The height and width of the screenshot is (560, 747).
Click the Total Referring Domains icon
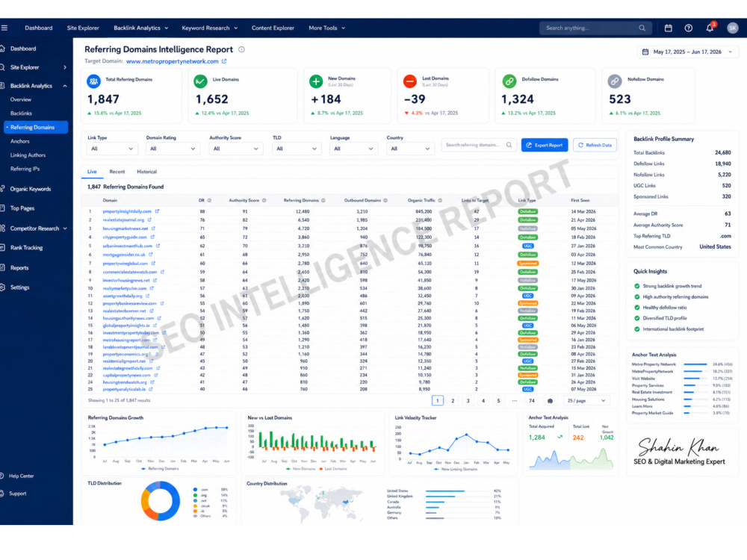[94, 81]
